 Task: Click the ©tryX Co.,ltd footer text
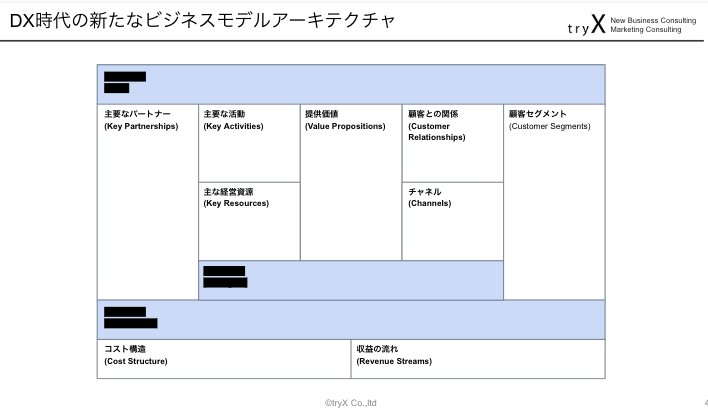350,402
